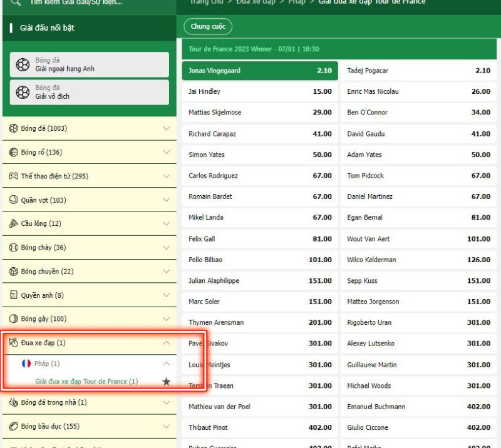Viewport: 501px width, 448px height.
Task: Pick Rigoberto Uran odds 301.00
Action: click(418, 322)
